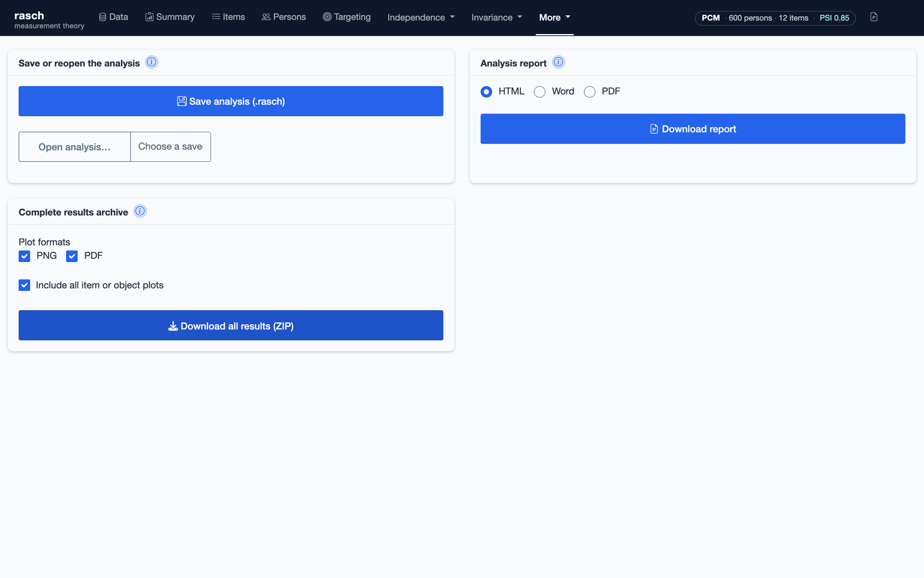Click the info icon beside Save or reopen the analysis

point(151,62)
